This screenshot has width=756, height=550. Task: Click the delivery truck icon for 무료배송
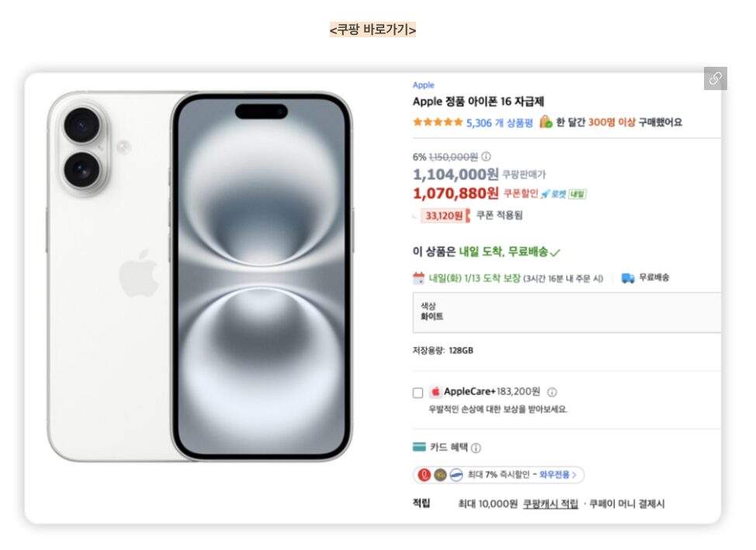(628, 278)
